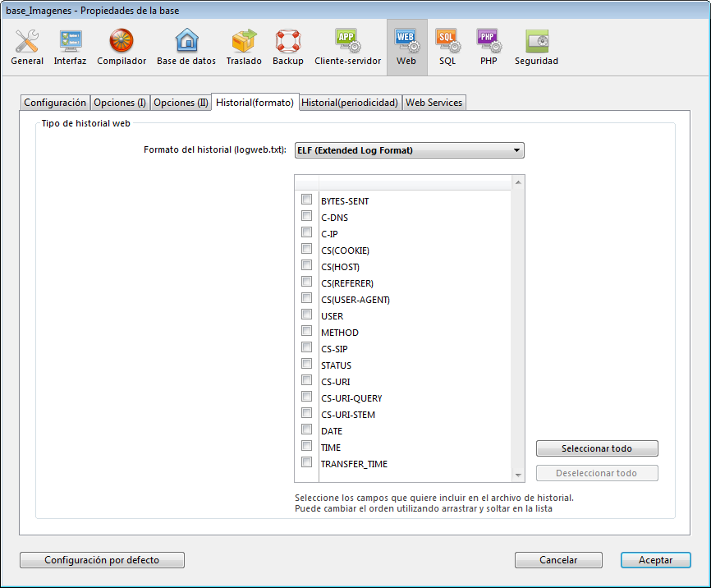
Task: Confirm with the Aceptar button
Action: click(656, 560)
